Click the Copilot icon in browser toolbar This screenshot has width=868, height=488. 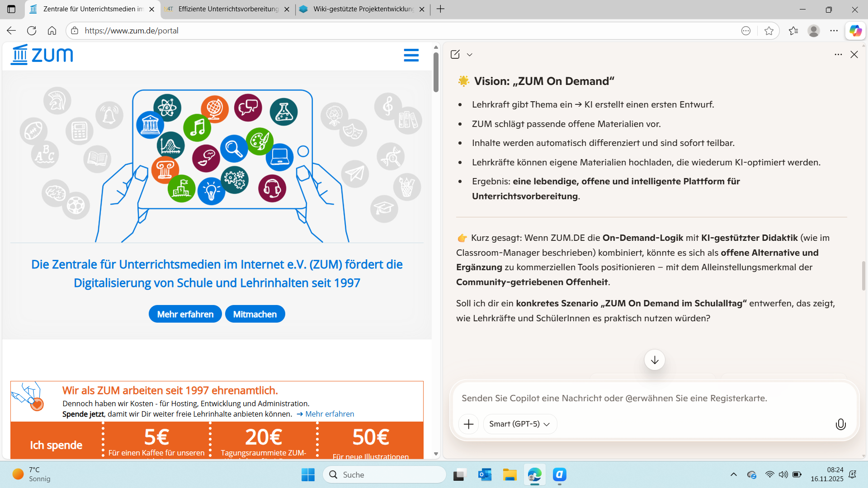click(855, 31)
